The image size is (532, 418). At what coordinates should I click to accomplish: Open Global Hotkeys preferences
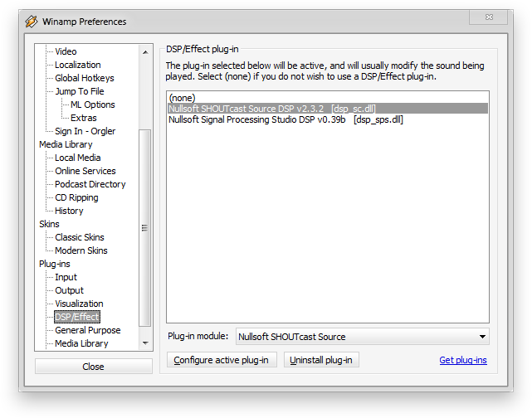(x=85, y=78)
